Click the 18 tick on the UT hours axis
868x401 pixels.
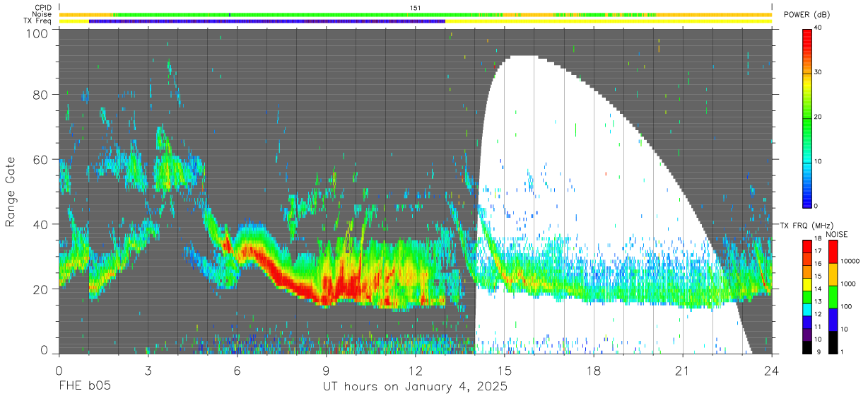coord(593,371)
